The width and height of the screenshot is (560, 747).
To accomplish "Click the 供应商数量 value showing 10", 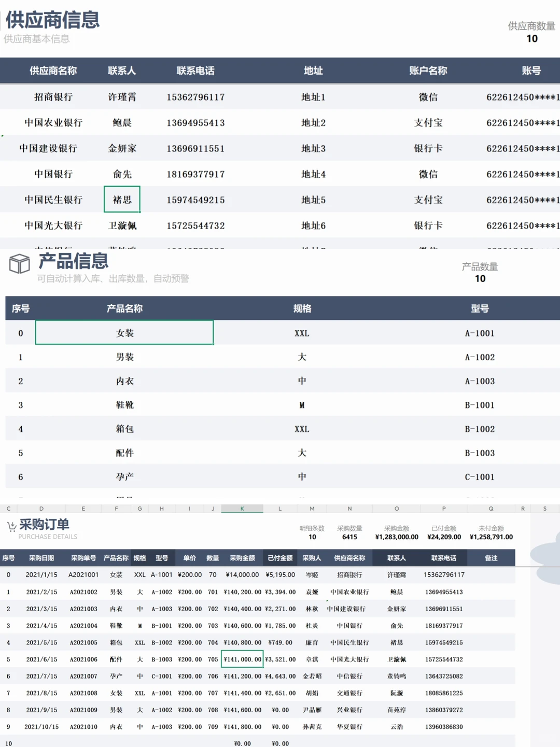I will [532, 39].
